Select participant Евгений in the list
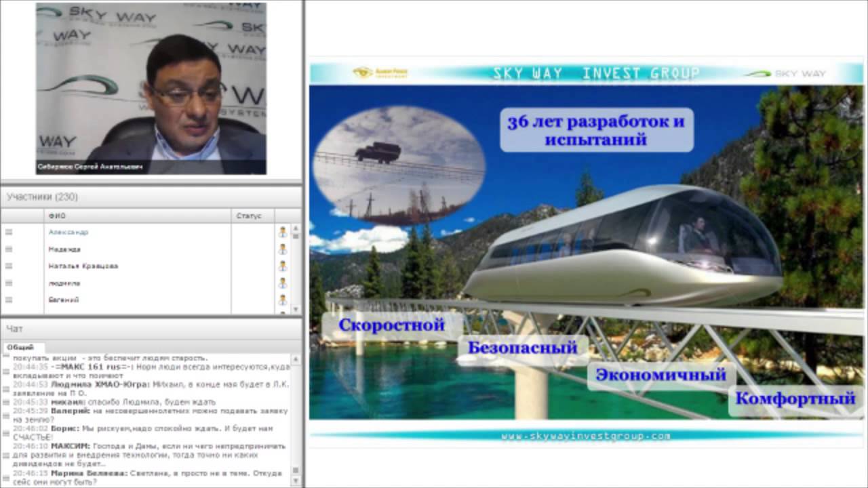This screenshot has width=868, height=488. (64, 300)
